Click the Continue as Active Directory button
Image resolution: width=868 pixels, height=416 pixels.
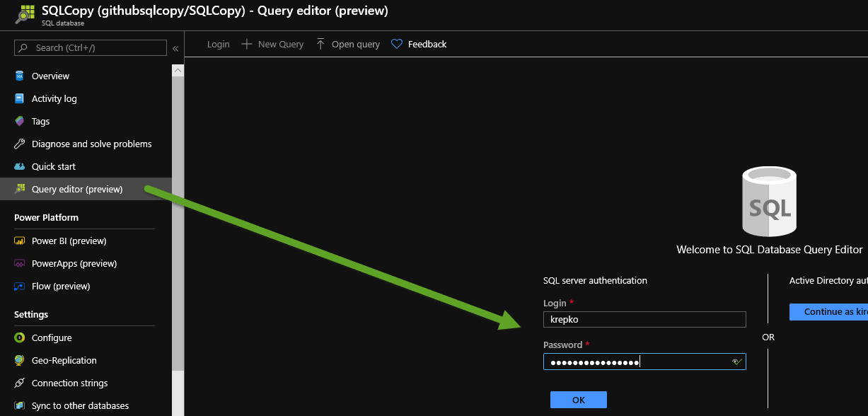828,312
